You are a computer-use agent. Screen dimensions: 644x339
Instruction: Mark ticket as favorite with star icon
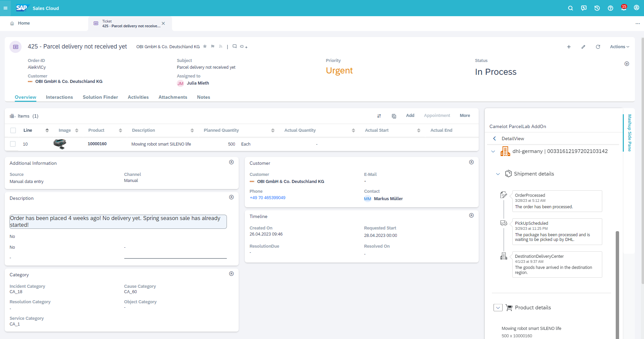pyautogui.click(x=205, y=47)
